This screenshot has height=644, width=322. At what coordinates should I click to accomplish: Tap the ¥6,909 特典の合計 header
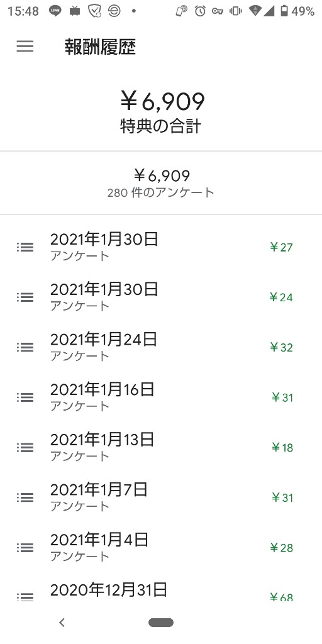(x=162, y=112)
